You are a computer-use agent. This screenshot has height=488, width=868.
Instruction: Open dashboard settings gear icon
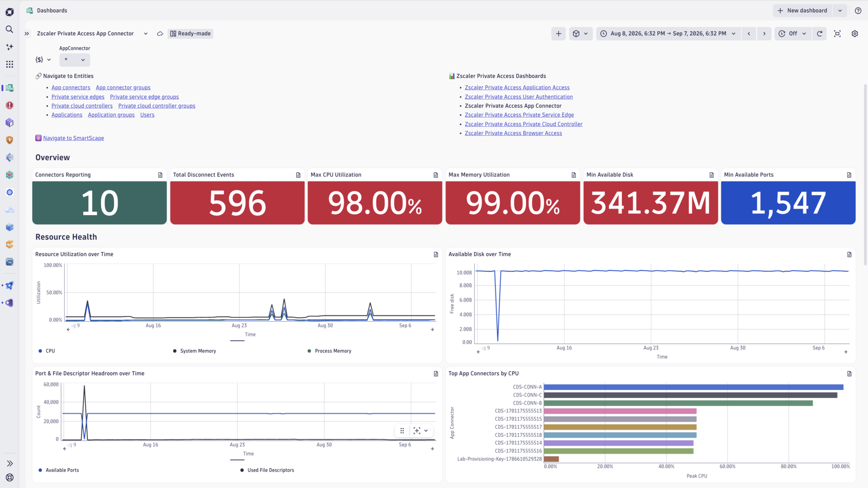pos(855,33)
